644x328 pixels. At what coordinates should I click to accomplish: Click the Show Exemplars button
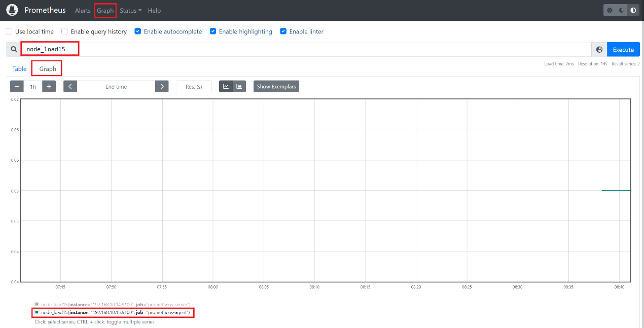276,87
